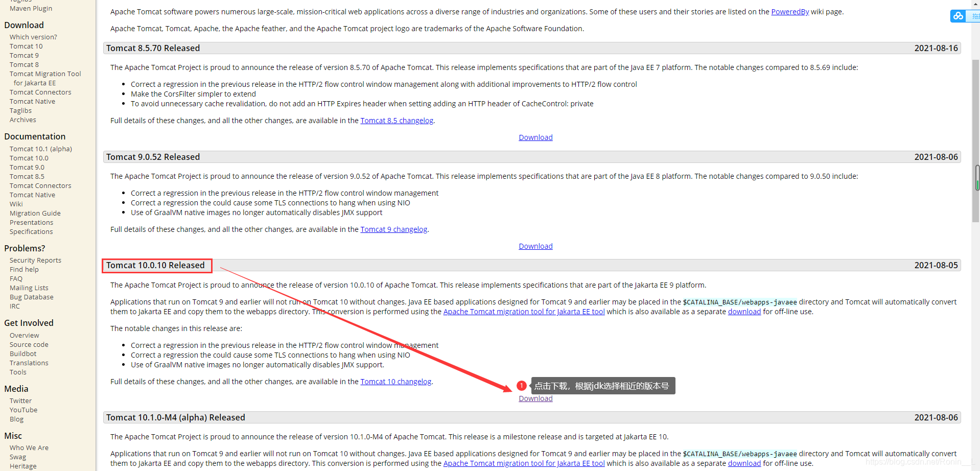Image resolution: width=980 pixels, height=471 pixels.
Task: Open the FAQ link
Action: click(16, 278)
